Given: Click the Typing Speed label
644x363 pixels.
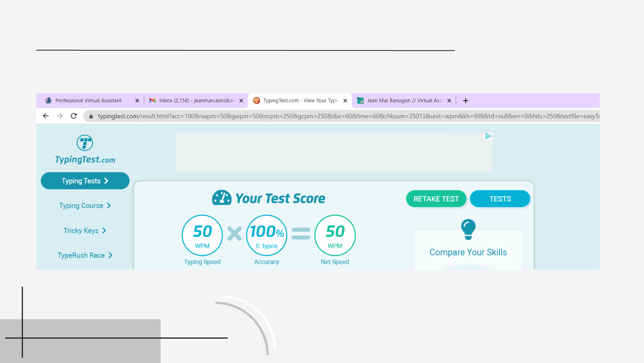Looking at the screenshot, I should [x=202, y=262].
